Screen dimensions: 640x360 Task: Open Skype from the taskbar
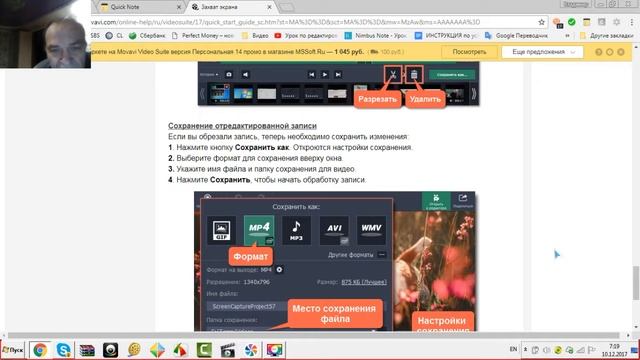point(63,350)
